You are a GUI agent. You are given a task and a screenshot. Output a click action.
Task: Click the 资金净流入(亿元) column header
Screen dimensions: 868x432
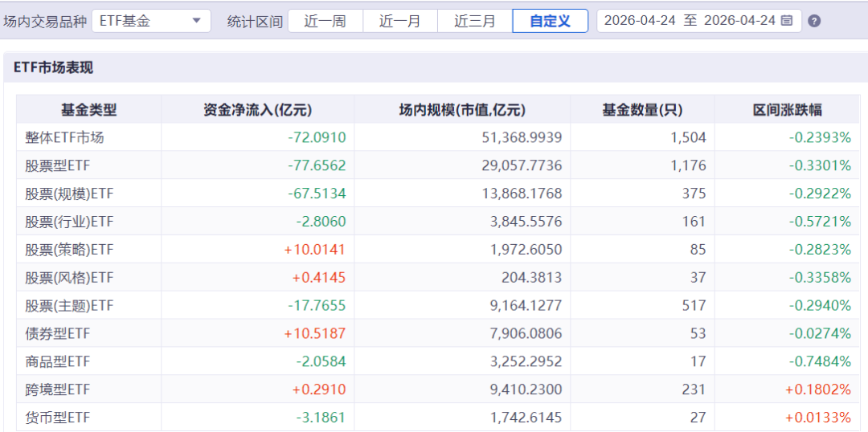(258, 109)
